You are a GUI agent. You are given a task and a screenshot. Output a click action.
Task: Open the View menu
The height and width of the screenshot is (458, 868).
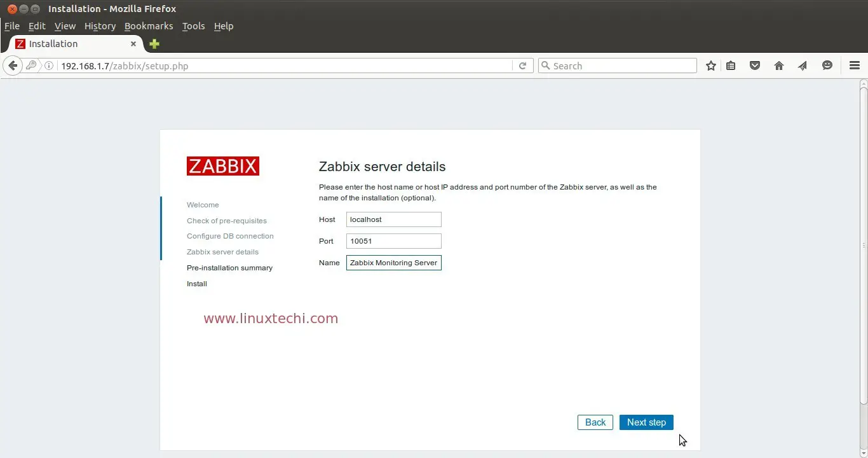pos(65,26)
